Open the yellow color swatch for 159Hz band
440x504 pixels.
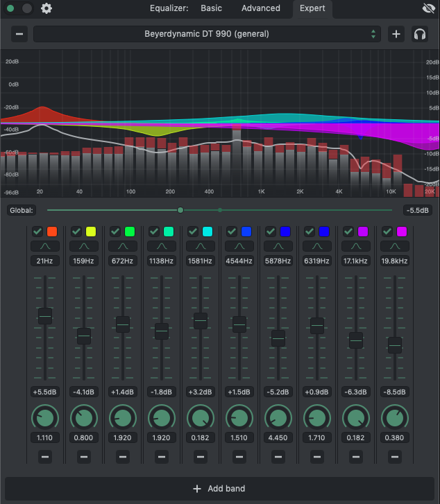pos(91,232)
